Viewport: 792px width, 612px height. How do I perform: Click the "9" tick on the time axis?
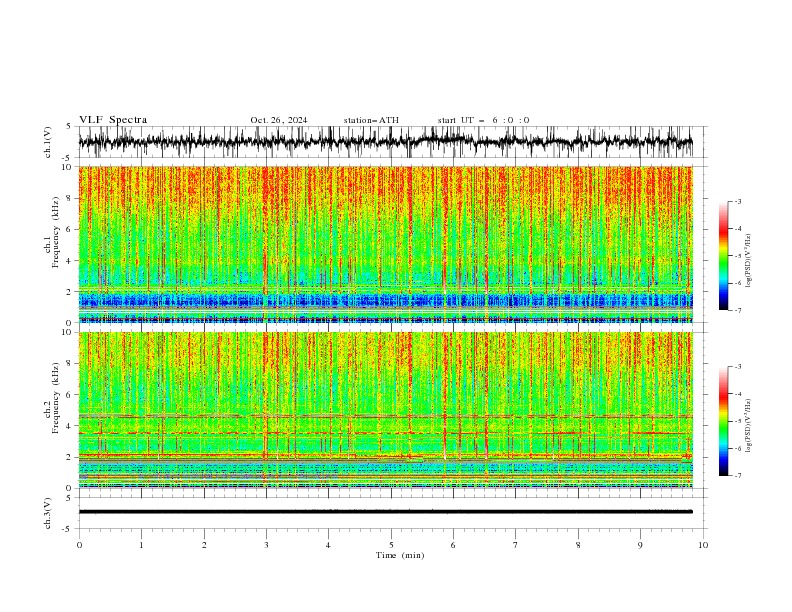(x=640, y=545)
